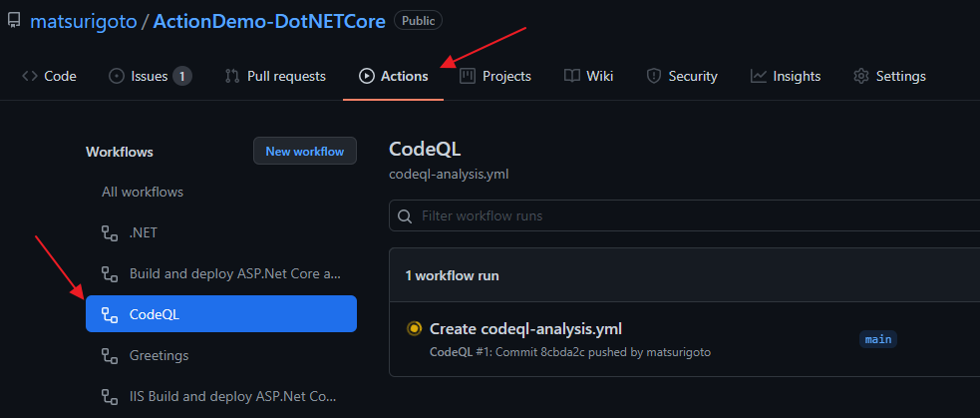The image size is (980, 418).
Task: Click the Pull requests branch icon
Action: (232, 77)
